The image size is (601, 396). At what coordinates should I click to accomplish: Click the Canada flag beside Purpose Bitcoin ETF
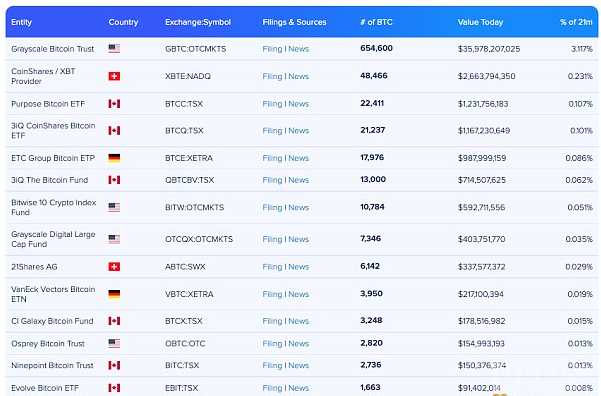(114, 104)
